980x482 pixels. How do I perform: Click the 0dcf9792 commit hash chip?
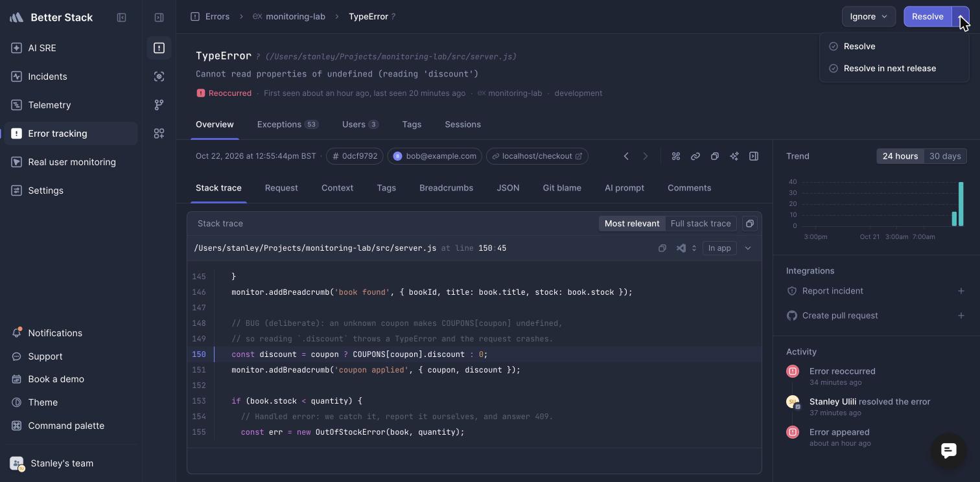click(x=354, y=156)
